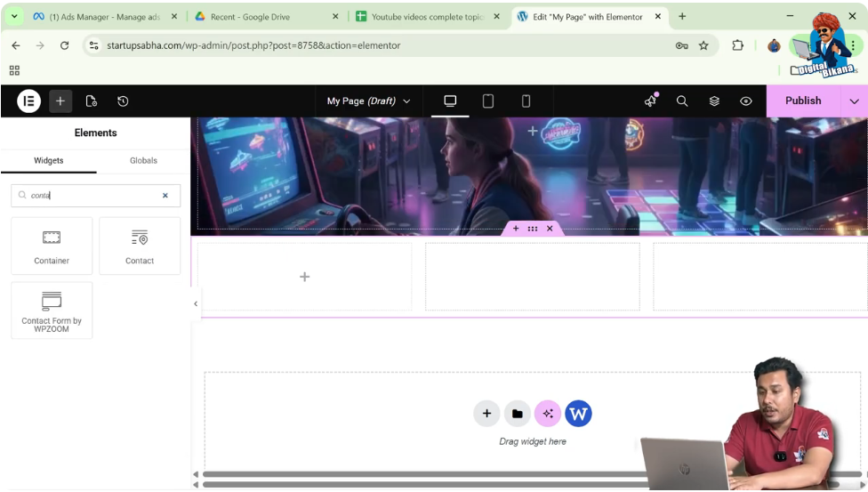Select the Container widget

(x=52, y=246)
